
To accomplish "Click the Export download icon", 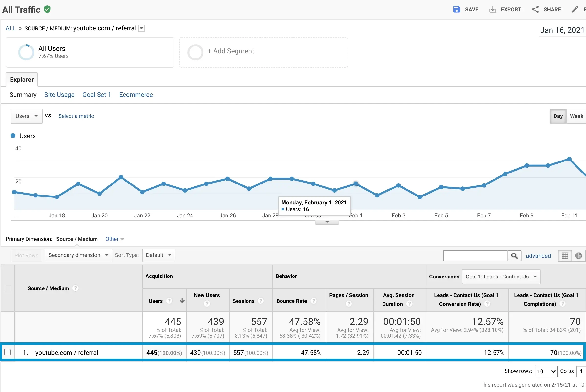I will pos(493,10).
